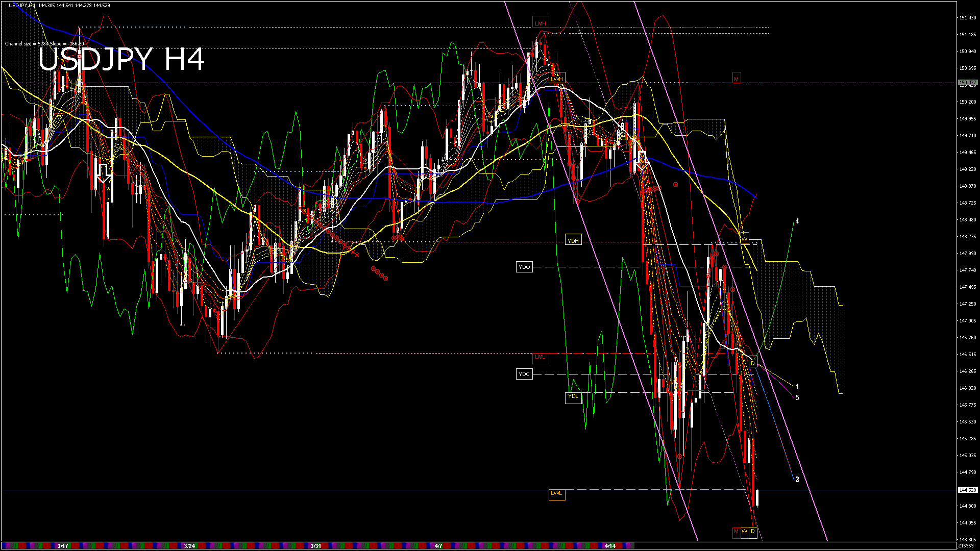Click the lone red circle marker below the M label

[x=676, y=184]
